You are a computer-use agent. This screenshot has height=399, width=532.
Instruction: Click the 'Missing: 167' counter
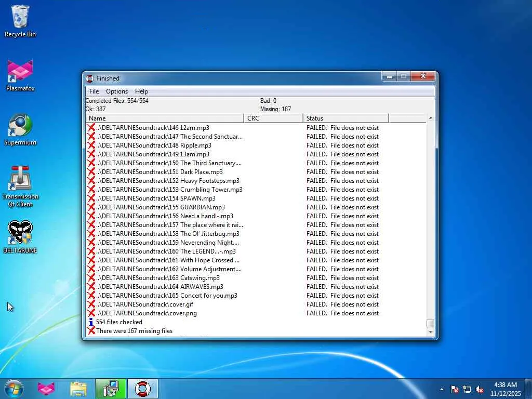point(275,109)
